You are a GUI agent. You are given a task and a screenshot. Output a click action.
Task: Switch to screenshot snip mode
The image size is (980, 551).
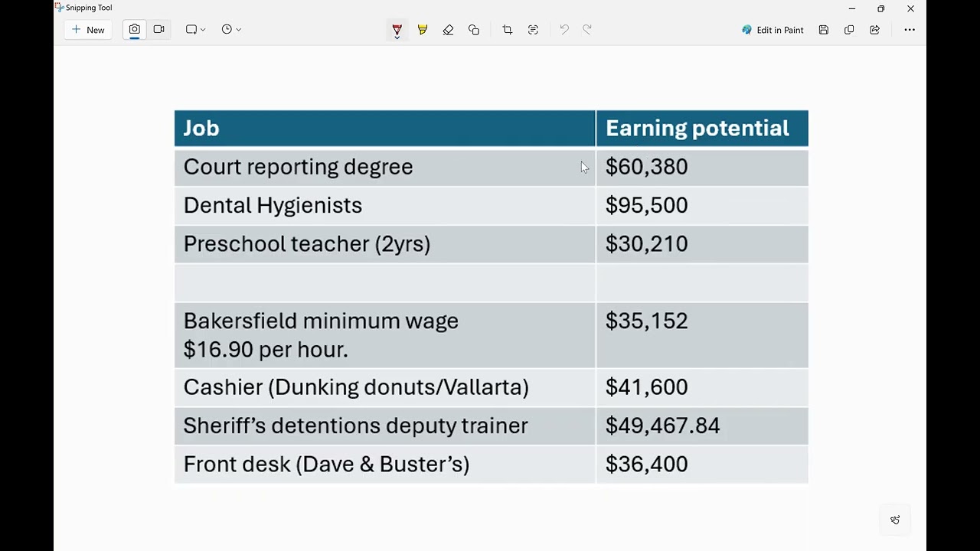[x=134, y=30]
